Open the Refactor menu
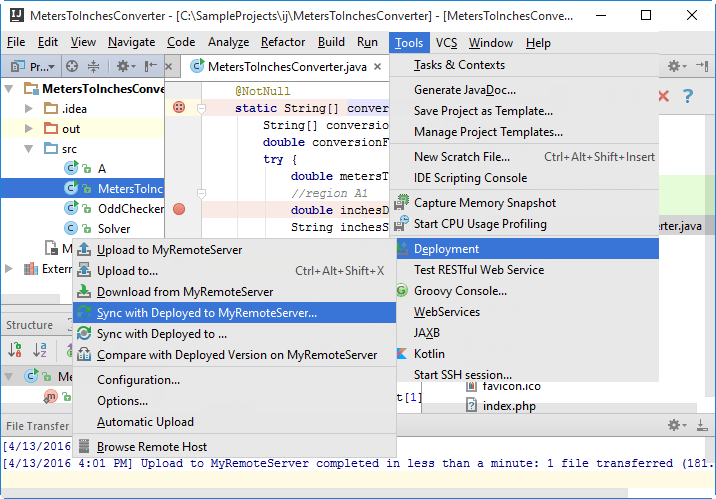 [283, 42]
